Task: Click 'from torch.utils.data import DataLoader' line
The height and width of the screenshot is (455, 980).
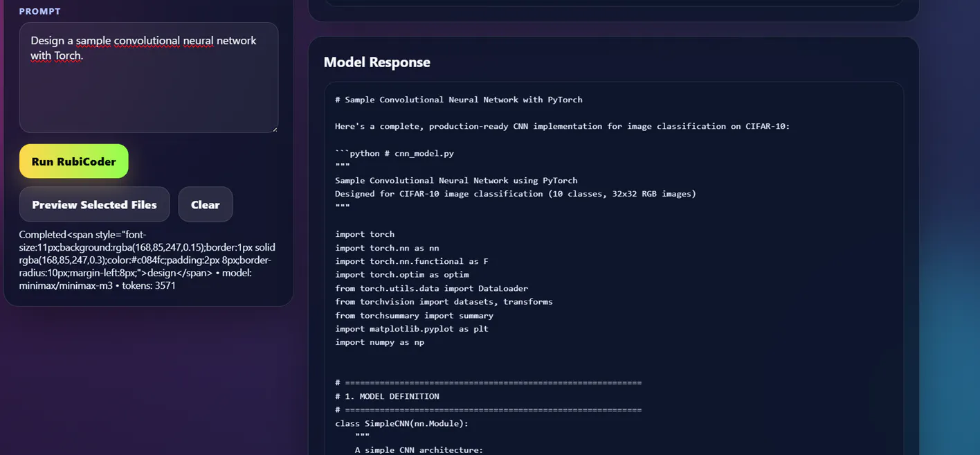Action: coord(431,288)
